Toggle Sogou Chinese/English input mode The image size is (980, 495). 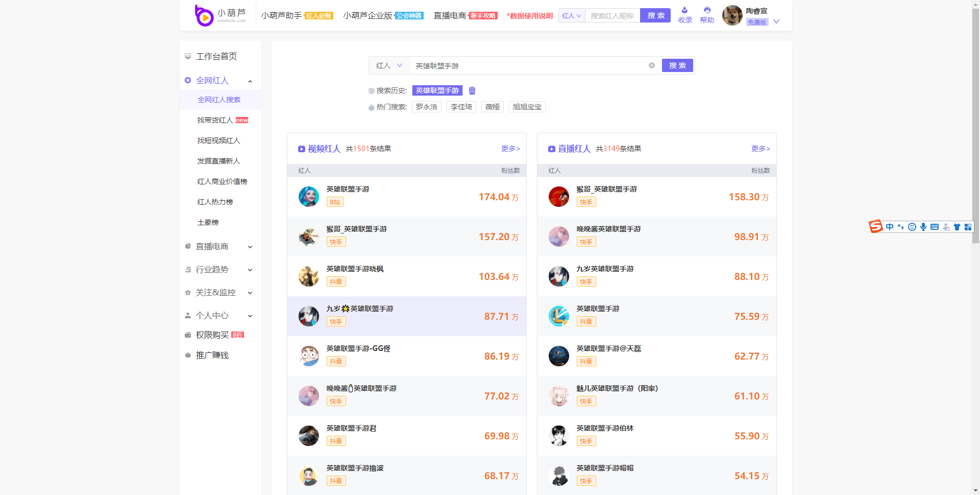890,227
